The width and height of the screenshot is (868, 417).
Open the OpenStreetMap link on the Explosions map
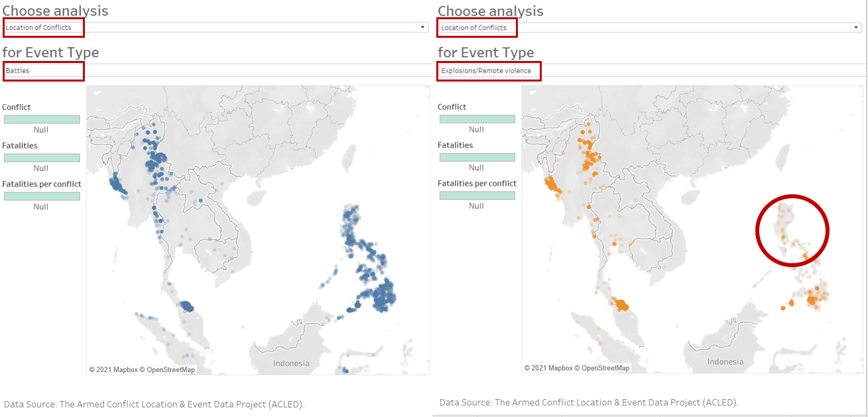[x=606, y=367]
